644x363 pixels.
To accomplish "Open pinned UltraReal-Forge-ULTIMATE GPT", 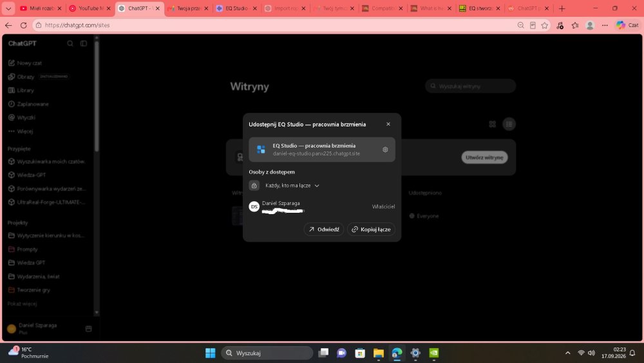I will [47, 202].
